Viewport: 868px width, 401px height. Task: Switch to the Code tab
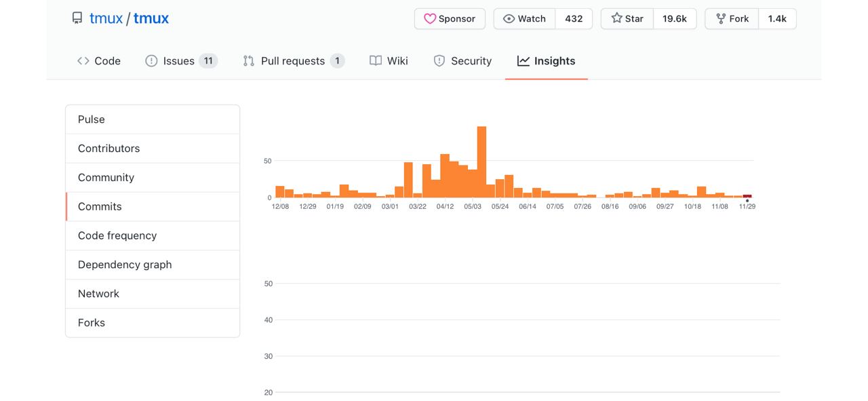[99, 61]
